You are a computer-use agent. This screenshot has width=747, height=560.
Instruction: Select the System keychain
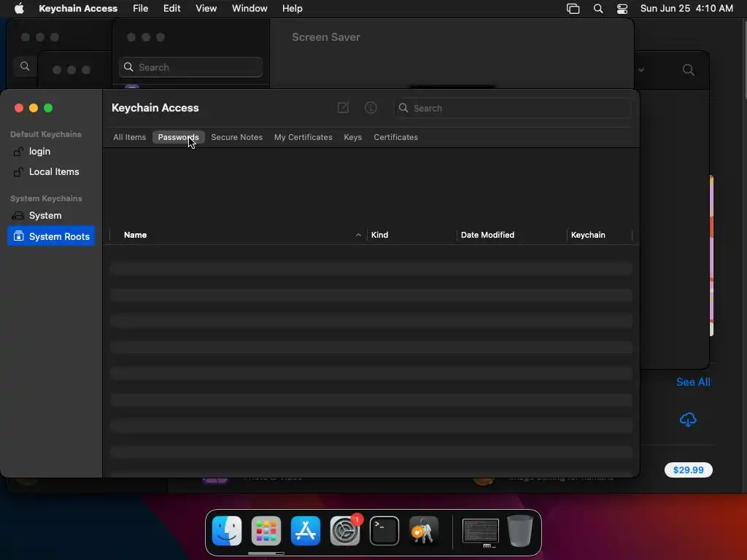(52, 216)
